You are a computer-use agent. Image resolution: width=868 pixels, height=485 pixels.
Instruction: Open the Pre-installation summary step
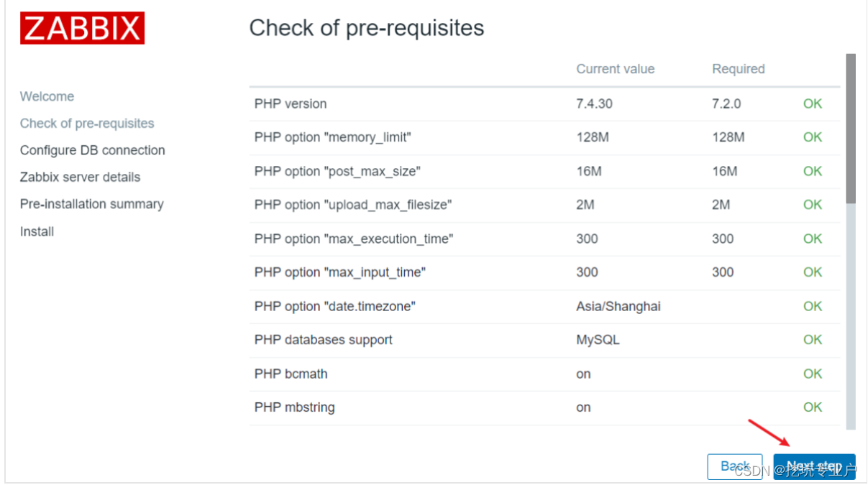(91, 204)
